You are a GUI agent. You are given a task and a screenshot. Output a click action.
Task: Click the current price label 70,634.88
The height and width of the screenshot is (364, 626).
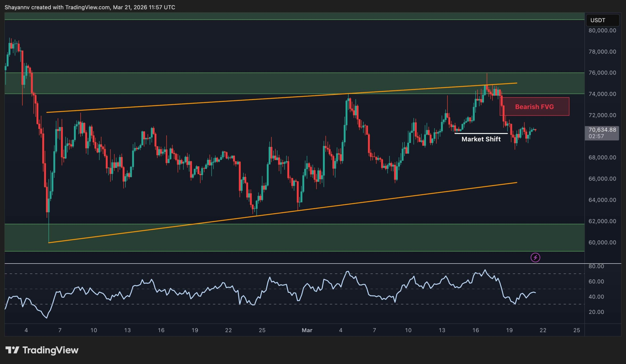(602, 130)
